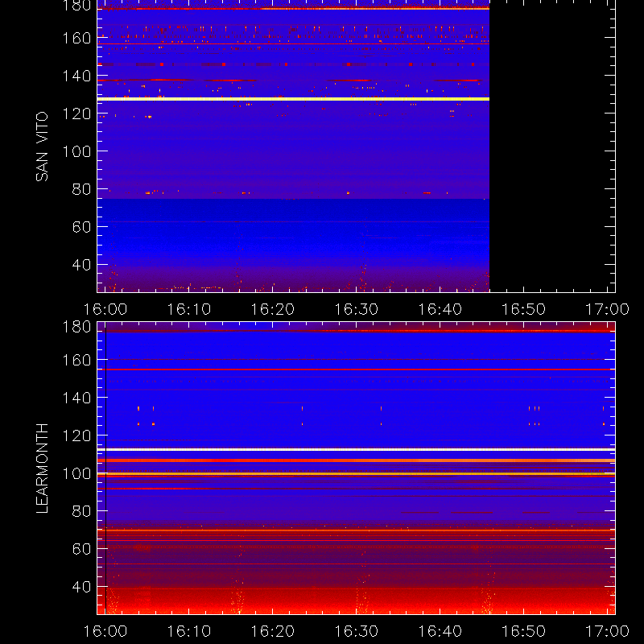Viewport: 644px width, 644px height.
Task: Click 16:10 time label under San Vito plot
Action: point(189,309)
